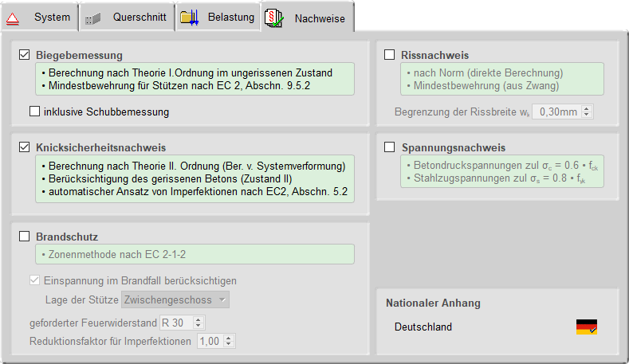Image resolution: width=629 pixels, height=364 pixels.
Task: Enable inklusive Schubbemessung option
Action: coord(34,112)
